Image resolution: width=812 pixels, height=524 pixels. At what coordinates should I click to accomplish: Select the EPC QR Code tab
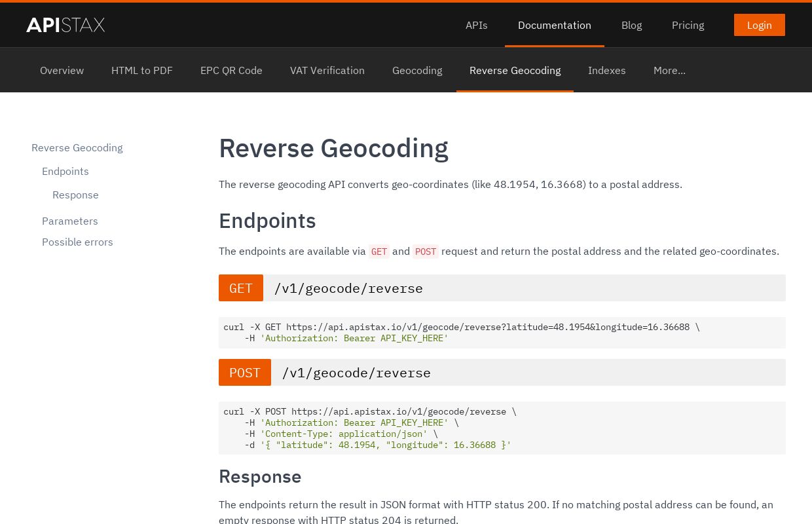point(231,70)
